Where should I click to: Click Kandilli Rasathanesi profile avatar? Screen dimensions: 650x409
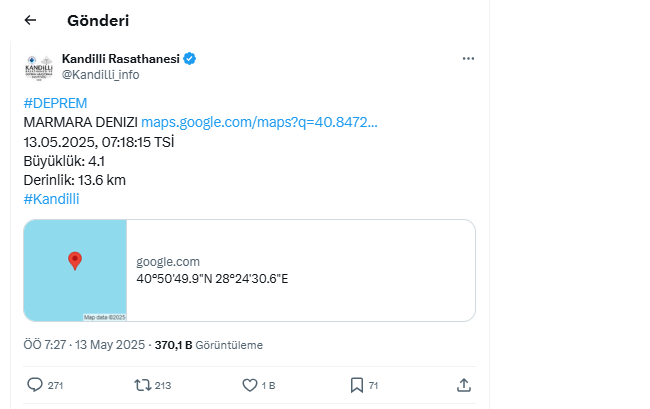39,67
